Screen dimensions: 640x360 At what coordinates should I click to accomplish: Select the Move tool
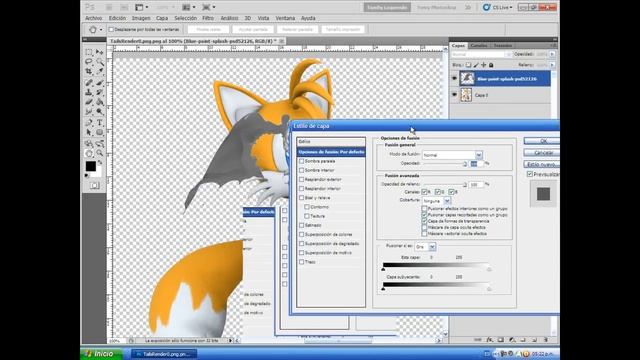100,52
